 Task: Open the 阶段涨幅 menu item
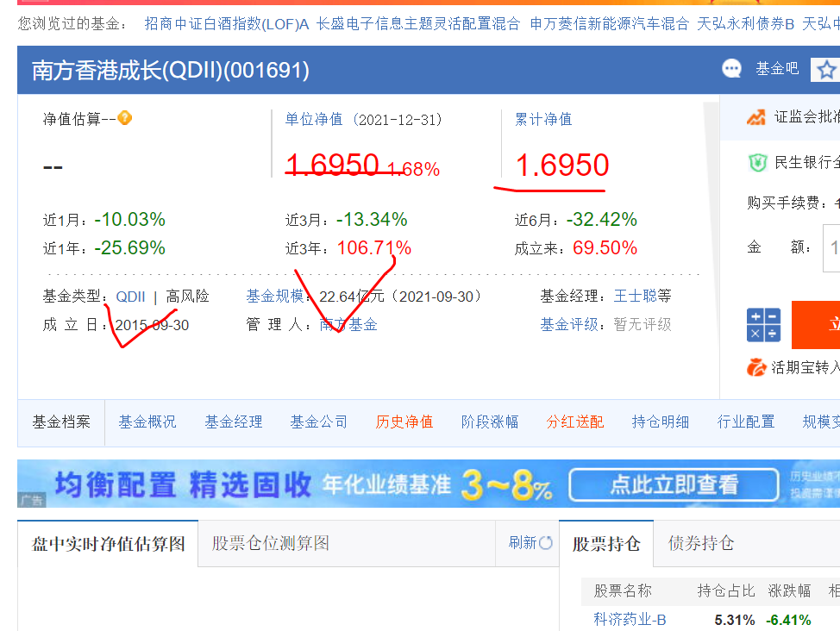pos(490,422)
